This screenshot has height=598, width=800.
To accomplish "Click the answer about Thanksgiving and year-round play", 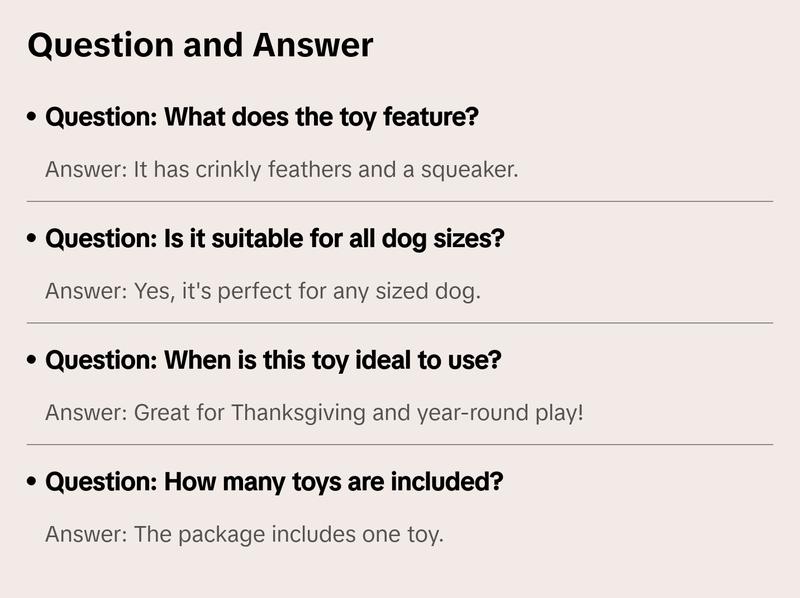I will pos(314,413).
